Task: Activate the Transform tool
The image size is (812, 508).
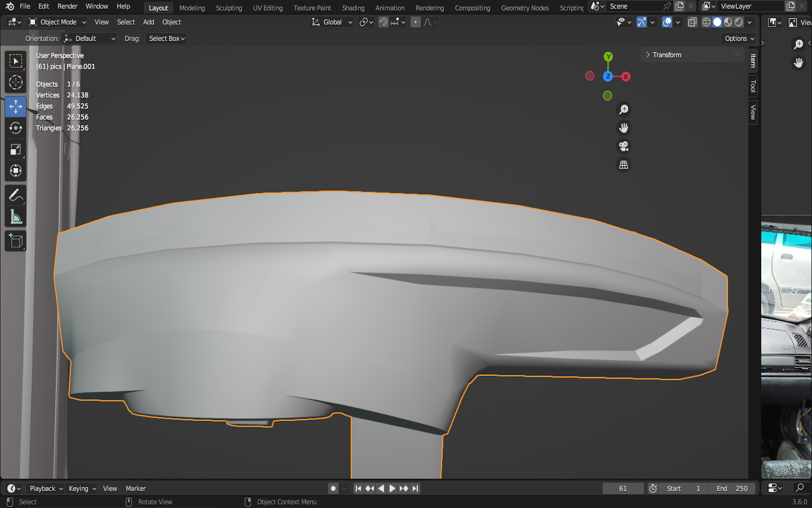Action: 16,170
